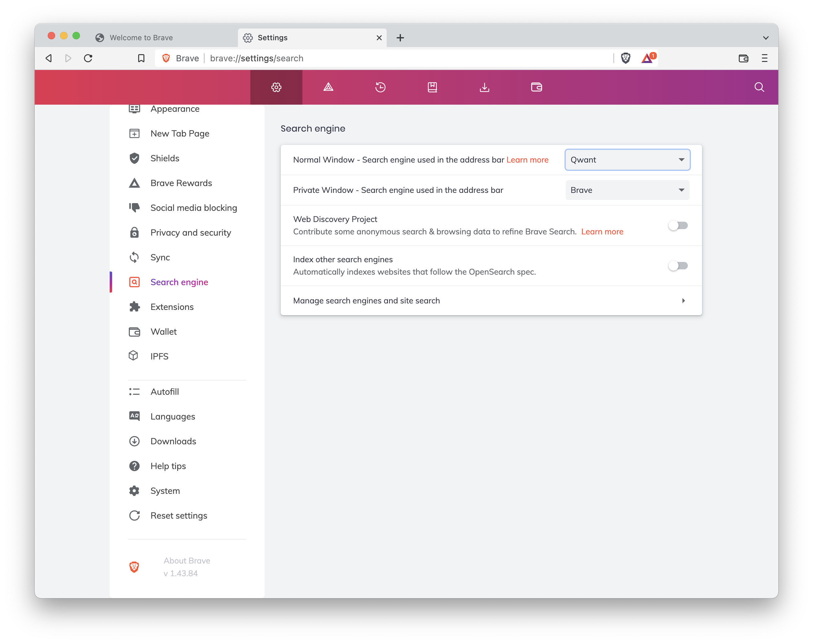The width and height of the screenshot is (813, 644).
Task: Expand Manage search engines and site search
Action: [x=490, y=300]
